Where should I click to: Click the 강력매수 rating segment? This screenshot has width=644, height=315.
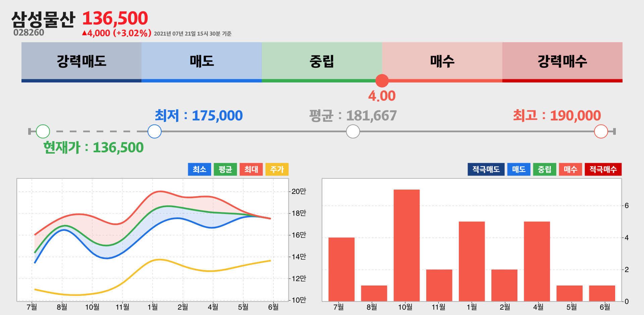(562, 62)
